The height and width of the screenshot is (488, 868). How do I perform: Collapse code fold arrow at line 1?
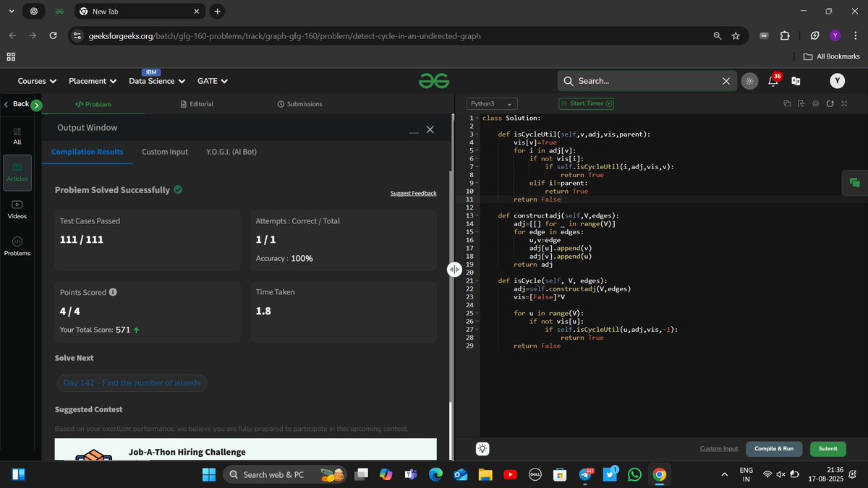click(477, 118)
